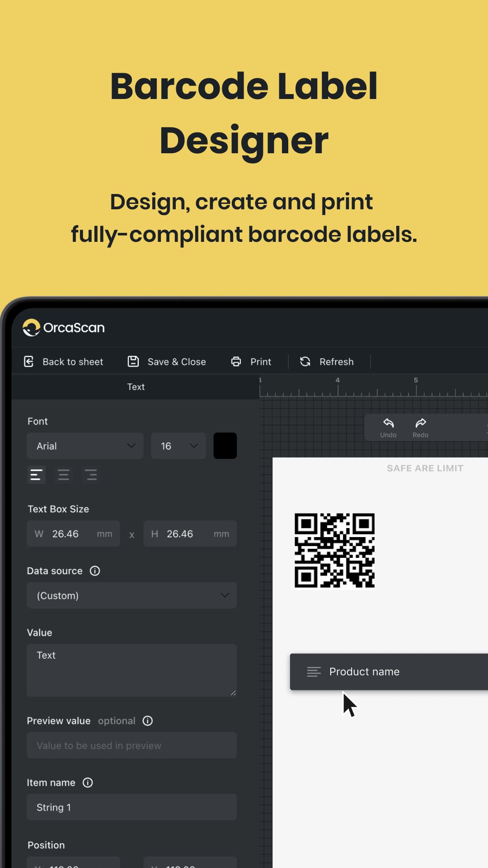Switch to the Text tab

click(136, 387)
